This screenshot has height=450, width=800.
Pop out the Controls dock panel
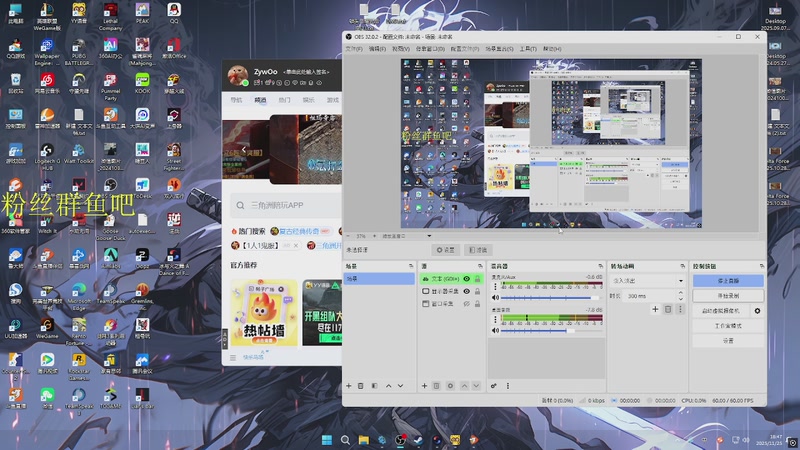click(x=761, y=266)
